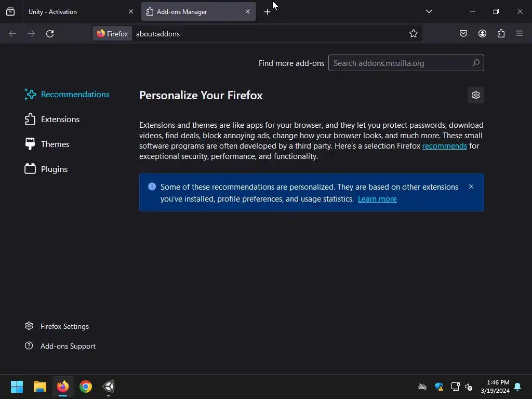
Task: Click the Firefox taskbar icon
Action: (63, 387)
